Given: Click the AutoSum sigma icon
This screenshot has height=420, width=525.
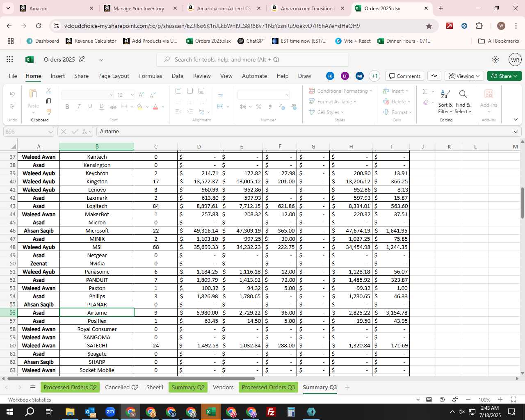Looking at the screenshot, I should click(x=425, y=91).
